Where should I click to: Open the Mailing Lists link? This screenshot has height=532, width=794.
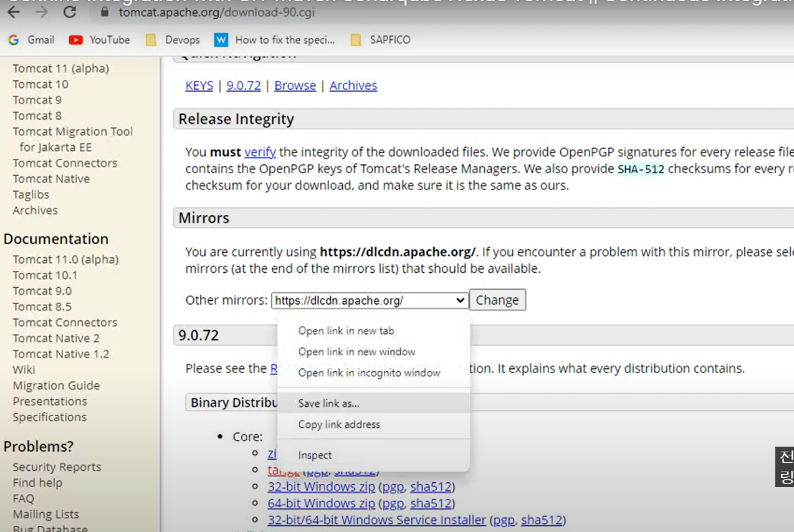(45, 515)
